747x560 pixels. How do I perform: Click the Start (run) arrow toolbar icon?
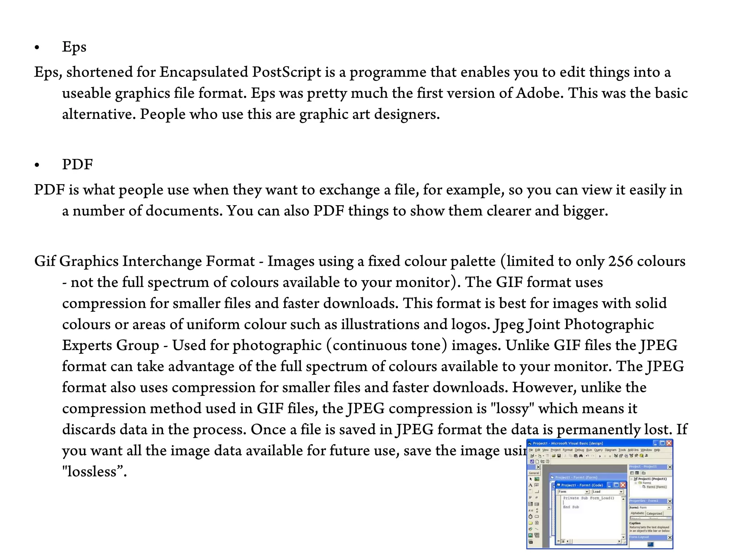click(x=600, y=456)
